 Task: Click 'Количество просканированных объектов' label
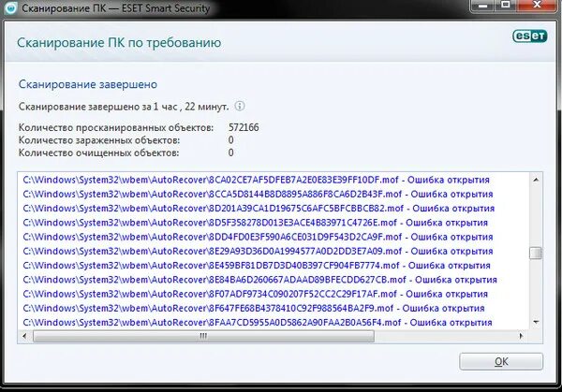[x=116, y=127]
